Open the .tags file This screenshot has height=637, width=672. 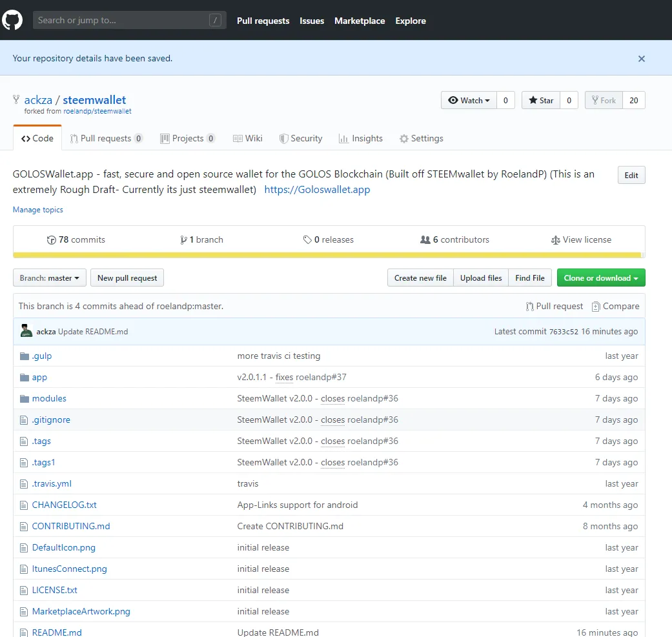[x=41, y=441]
